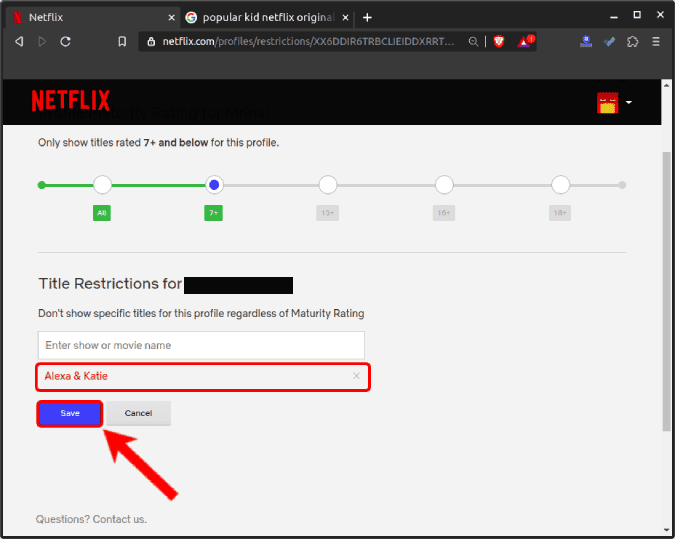Click the green 7+ rating label

[x=214, y=213]
